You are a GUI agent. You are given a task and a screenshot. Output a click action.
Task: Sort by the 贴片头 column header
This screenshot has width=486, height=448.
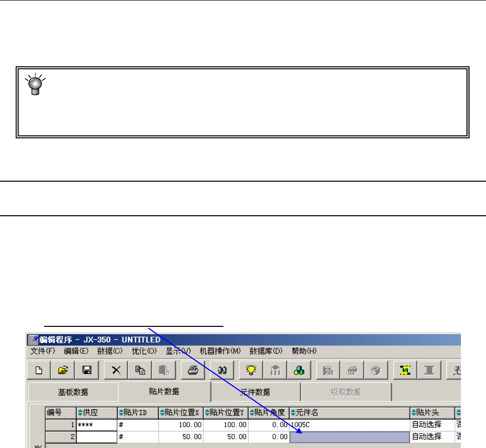coord(432,412)
